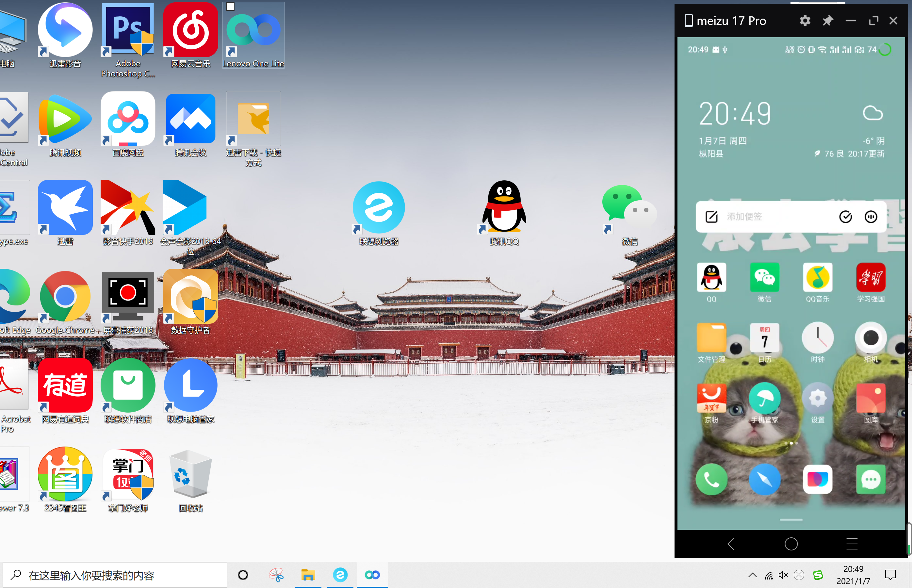
Task: Tap the blue compass browser dock icon
Action: (764, 480)
